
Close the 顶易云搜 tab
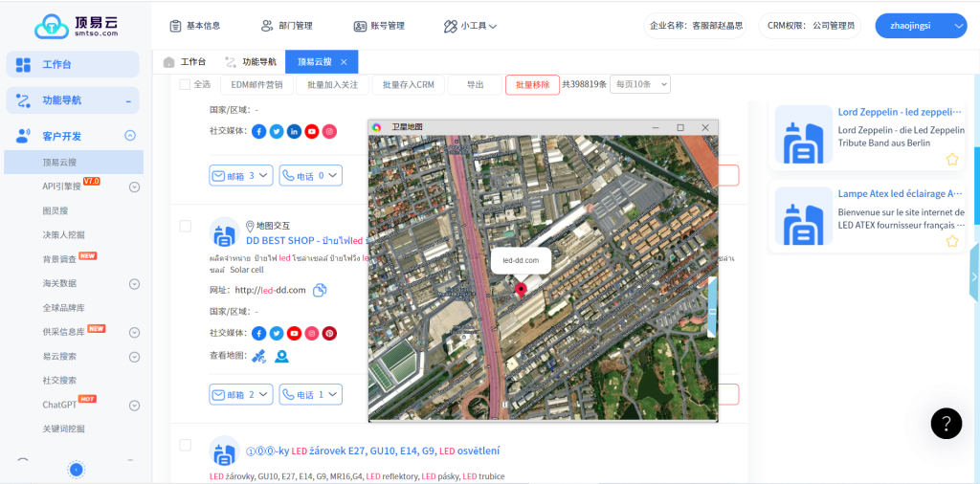coord(345,62)
